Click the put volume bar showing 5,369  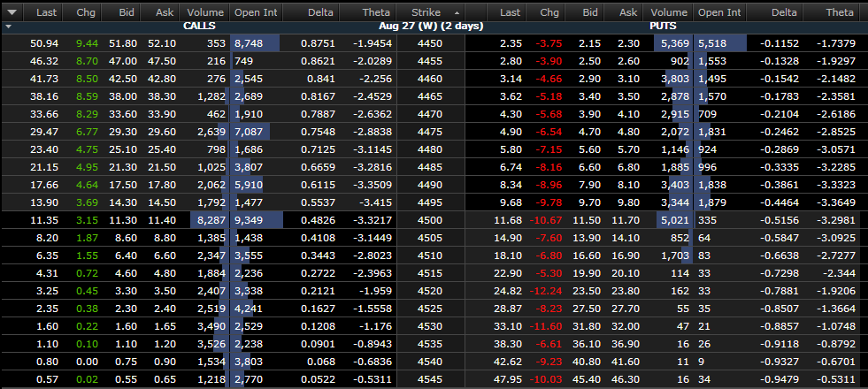coord(668,43)
